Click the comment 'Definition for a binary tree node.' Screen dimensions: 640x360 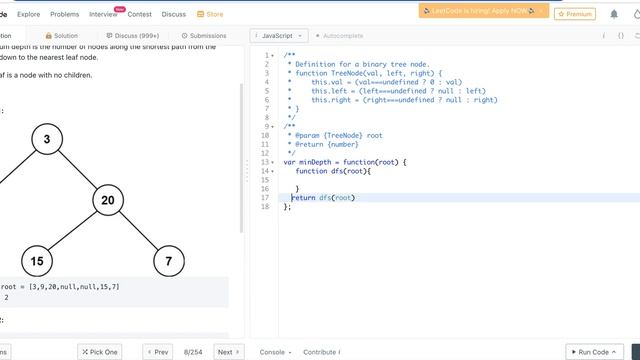[362, 64]
